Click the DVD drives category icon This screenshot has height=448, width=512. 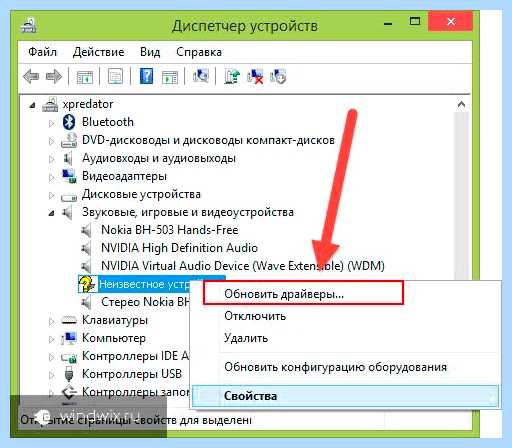69,140
